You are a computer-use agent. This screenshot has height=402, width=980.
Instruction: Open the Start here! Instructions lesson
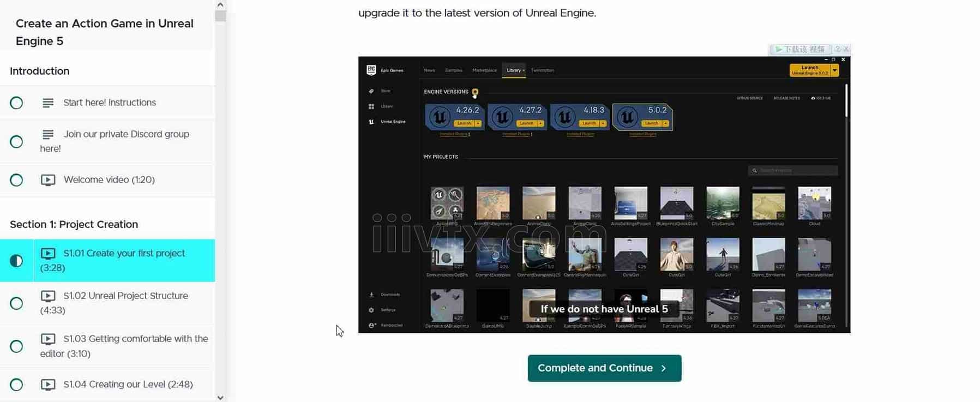point(107,103)
